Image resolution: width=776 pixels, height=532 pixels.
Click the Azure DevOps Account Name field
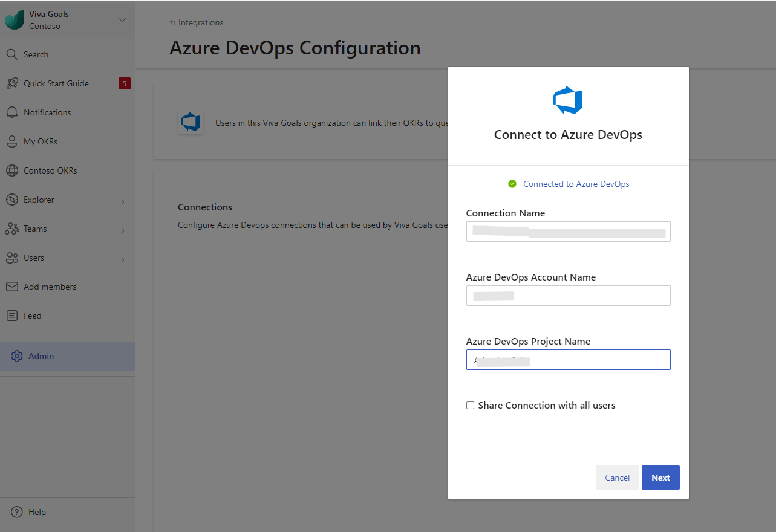568,296
